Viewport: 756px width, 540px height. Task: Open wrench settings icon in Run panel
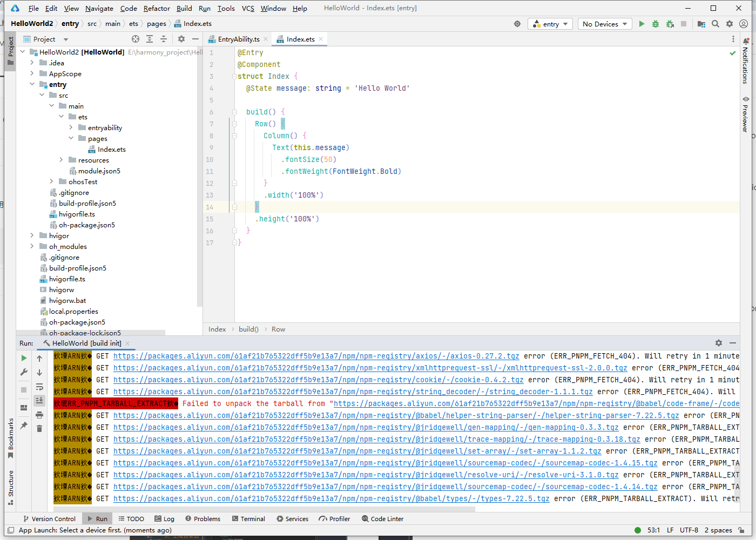pyautogui.click(x=24, y=372)
